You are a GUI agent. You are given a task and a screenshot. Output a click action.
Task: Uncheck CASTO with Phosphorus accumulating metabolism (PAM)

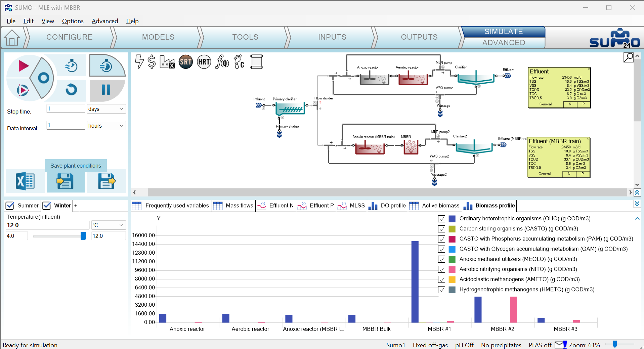[441, 239]
